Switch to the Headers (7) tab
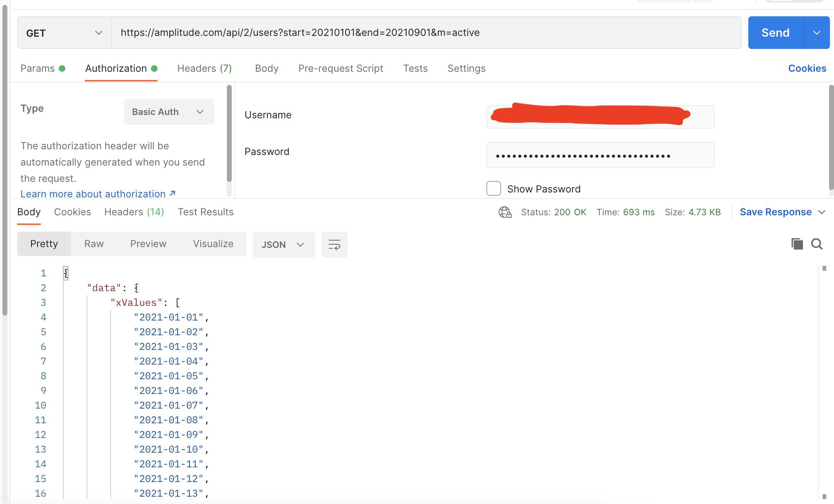Image resolution: width=834 pixels, height=504 pixels. tap(204, 69)
